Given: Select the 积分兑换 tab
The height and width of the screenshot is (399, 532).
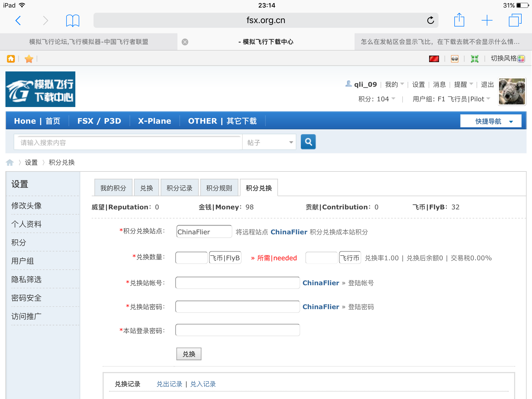Looking at the screenshot, I should tap(259, 188).
